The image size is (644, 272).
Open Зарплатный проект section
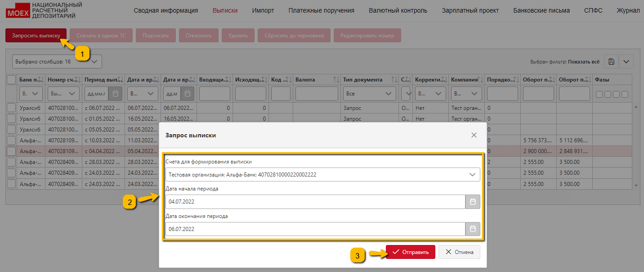[470, 10]
